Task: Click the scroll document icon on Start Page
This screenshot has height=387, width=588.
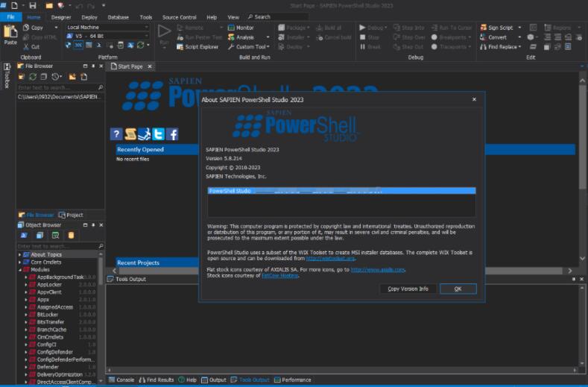Action: tap(130, 134)
